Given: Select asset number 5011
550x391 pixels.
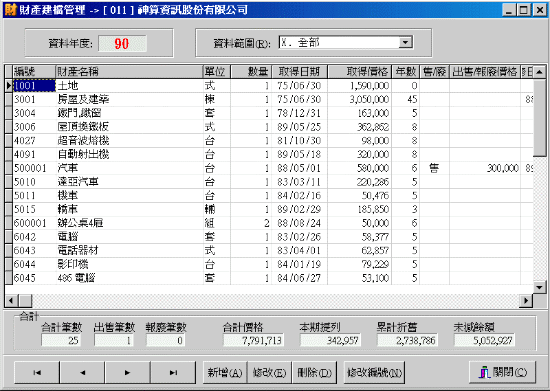Looking at the screenshot, I should pyautogui.click(x=34, y=195).
